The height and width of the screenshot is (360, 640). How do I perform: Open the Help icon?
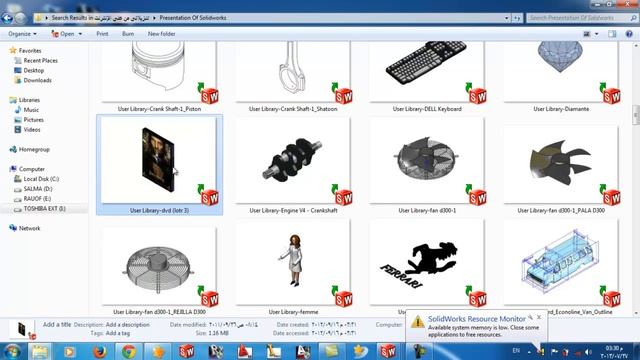(x=629, y=34)
